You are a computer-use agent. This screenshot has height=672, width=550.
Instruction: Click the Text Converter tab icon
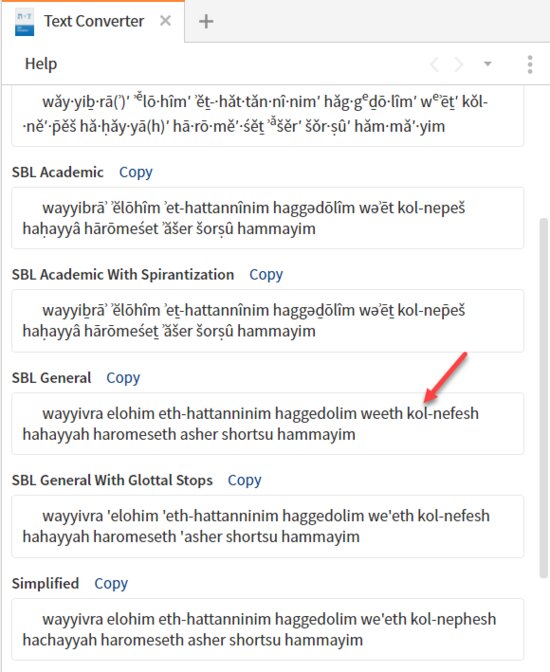pos(24,22)
